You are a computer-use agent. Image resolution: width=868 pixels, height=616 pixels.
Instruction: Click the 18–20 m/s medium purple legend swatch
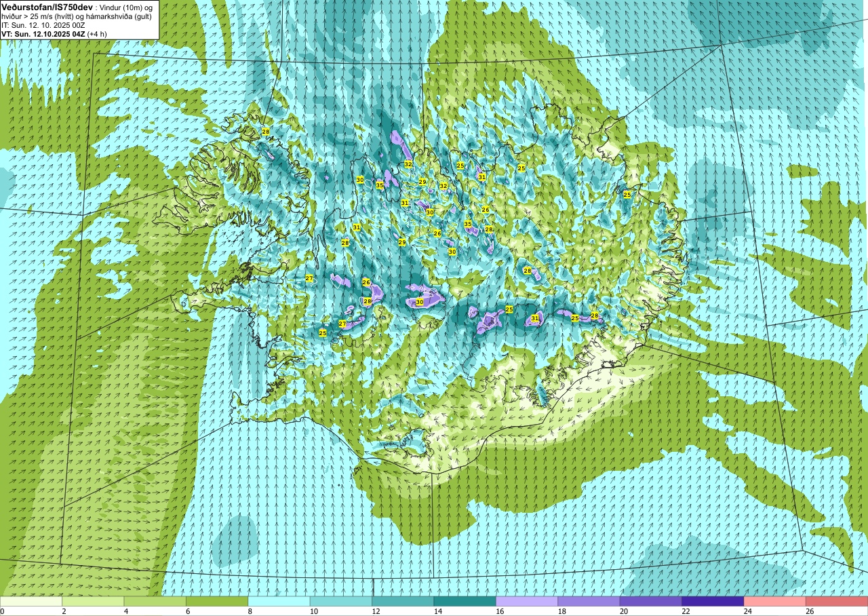589,601
